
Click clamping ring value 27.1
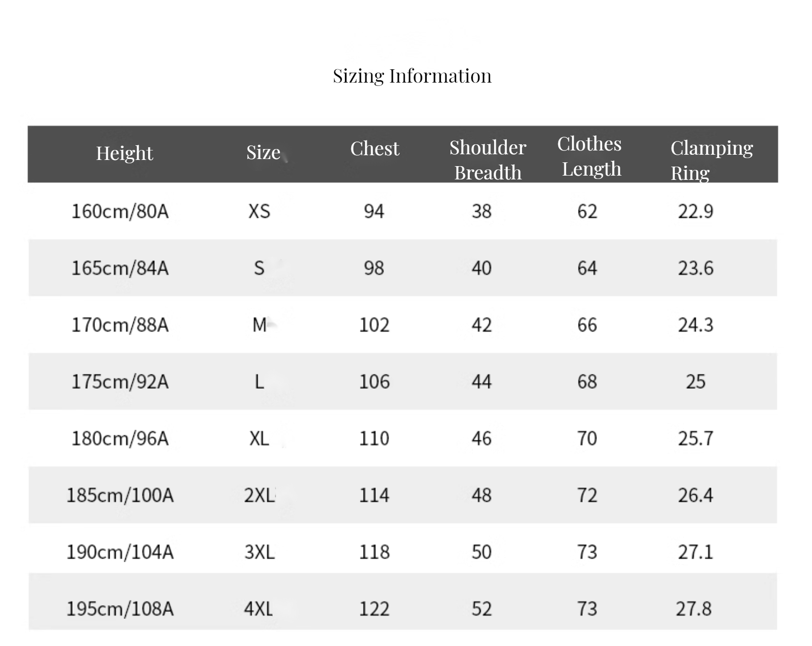click(x=695, y=552)
